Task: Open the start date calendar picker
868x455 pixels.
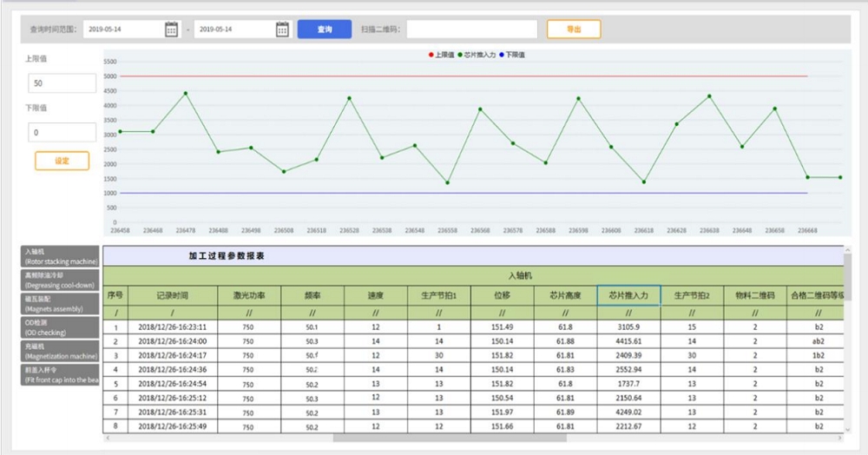Action: point(171,30)
